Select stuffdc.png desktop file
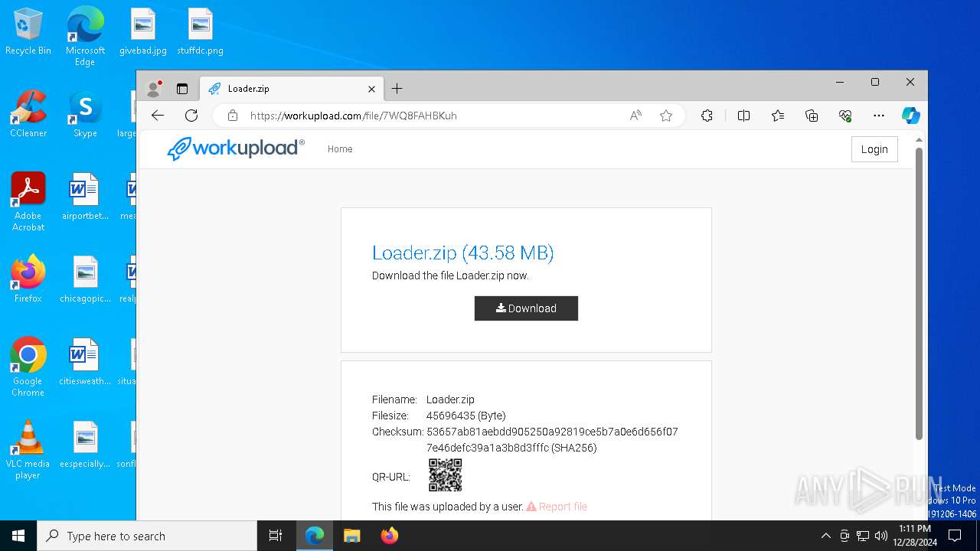This screenshot has width=980, height=551. tap(200, 32)
